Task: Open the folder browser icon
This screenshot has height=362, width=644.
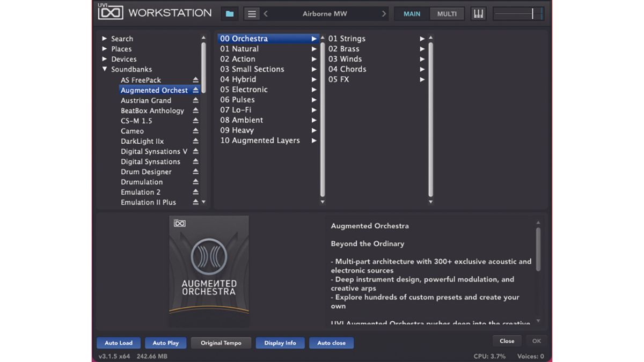Action: point(230,13)
